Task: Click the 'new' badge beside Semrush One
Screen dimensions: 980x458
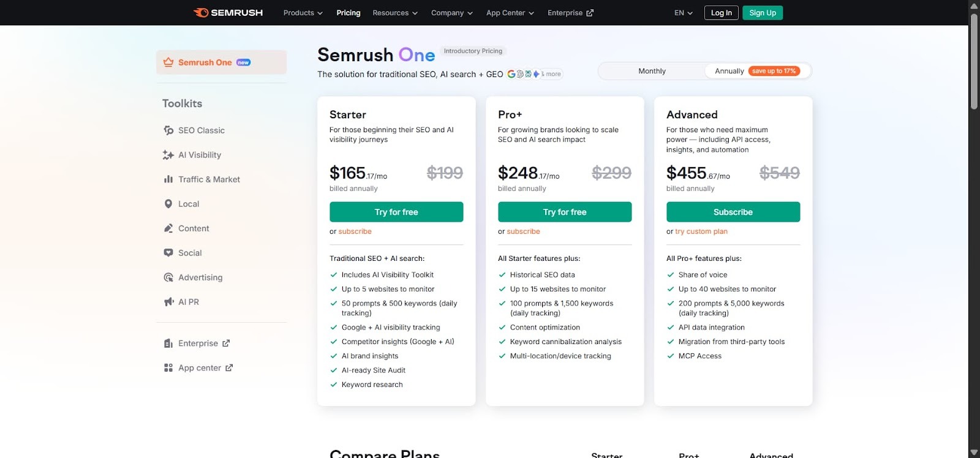Action: [244, 62]
